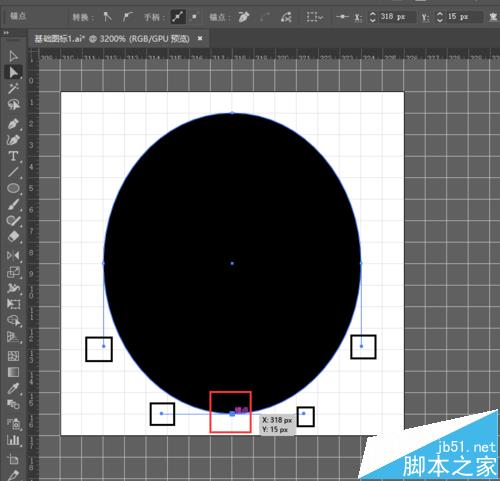Viewport: 500px width, 481px height.
Task: Select the Lasso tool
Action: coord(13,105)
